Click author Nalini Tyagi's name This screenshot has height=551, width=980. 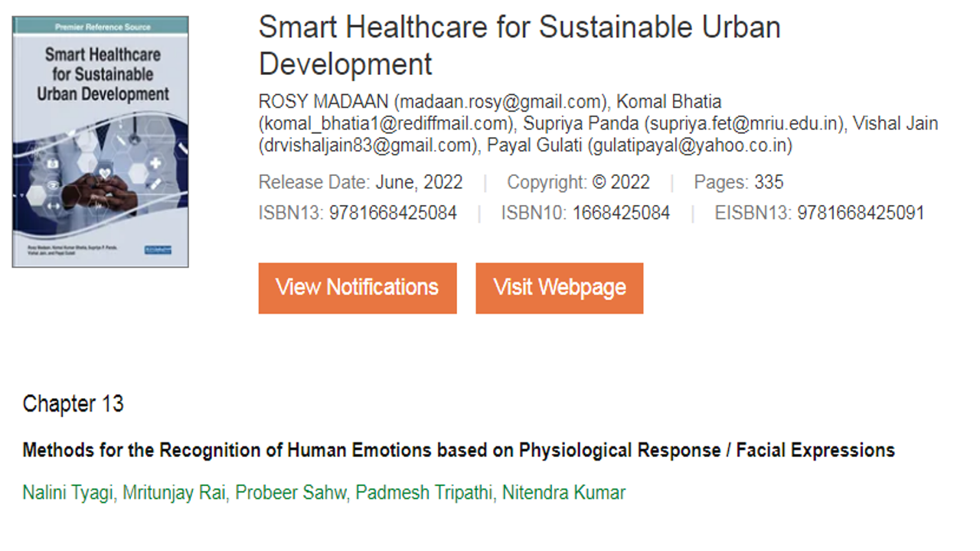coord(68,493)
